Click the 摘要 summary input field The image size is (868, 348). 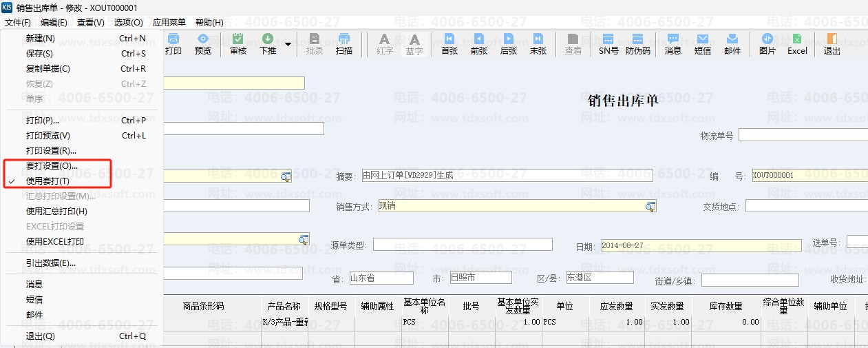507,175
